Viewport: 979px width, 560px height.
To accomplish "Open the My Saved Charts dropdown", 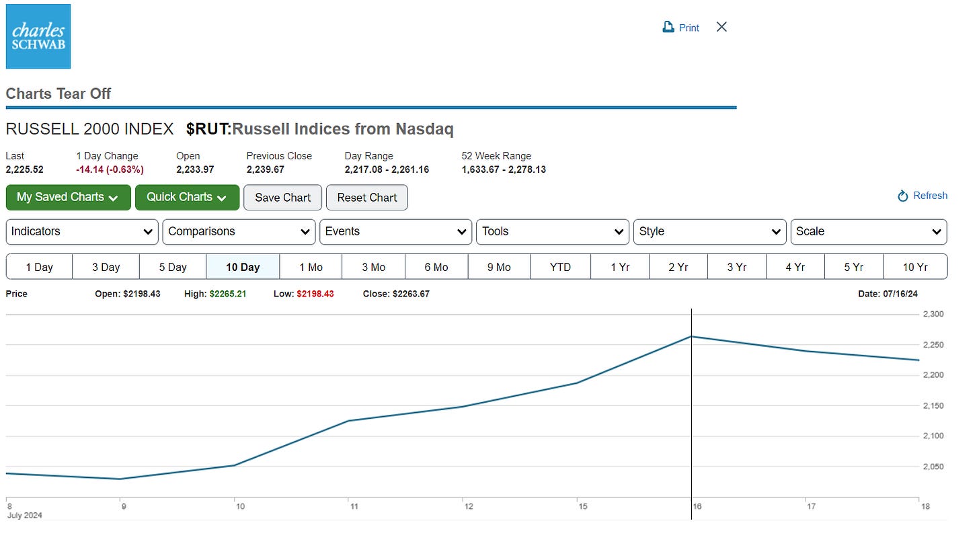I will (x=68, y=198).
